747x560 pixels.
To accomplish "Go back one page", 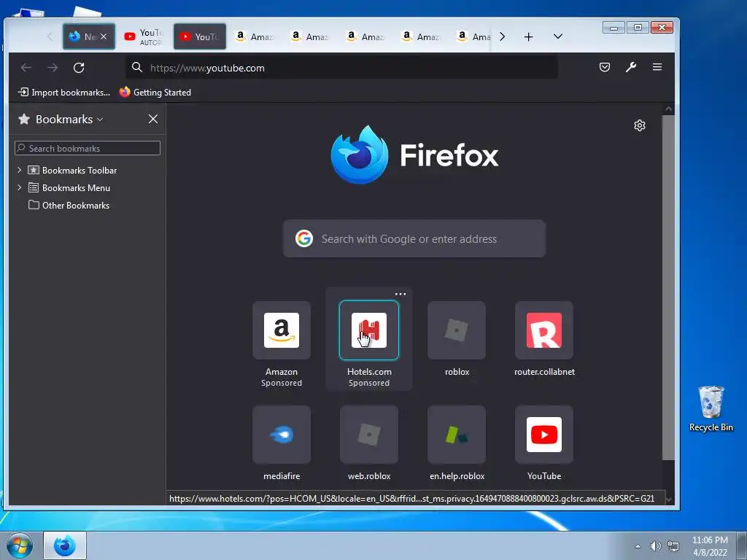I will tap(26, 68).
